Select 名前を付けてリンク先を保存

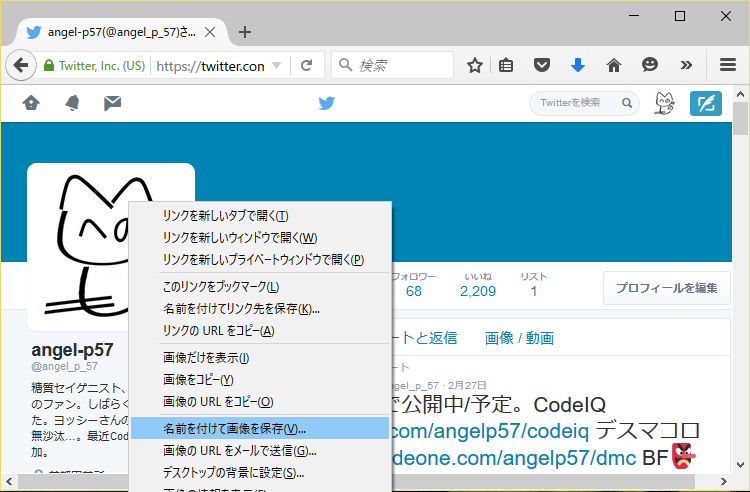[x=260, y=308]
